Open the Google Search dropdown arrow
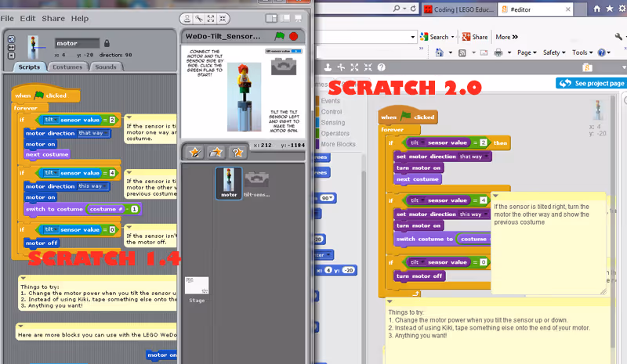 pos(453,37)
